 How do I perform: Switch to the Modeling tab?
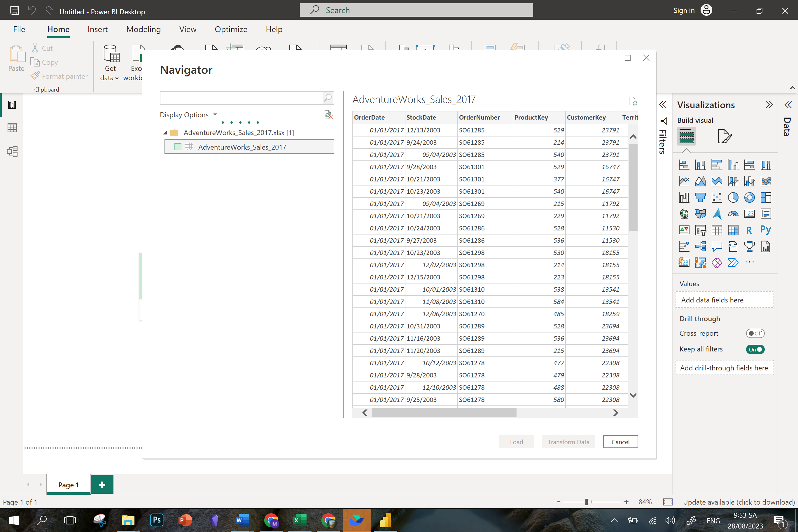tap(143, 29)
